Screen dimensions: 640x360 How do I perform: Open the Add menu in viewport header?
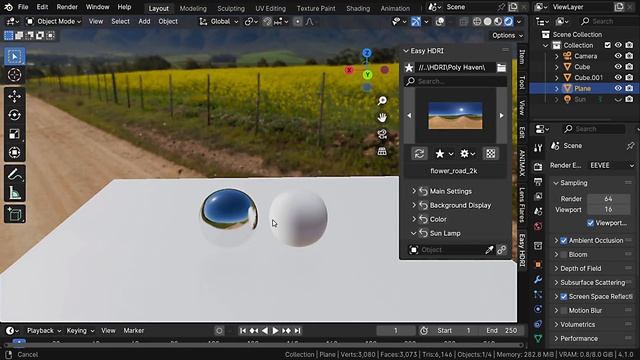click(144, 21)
